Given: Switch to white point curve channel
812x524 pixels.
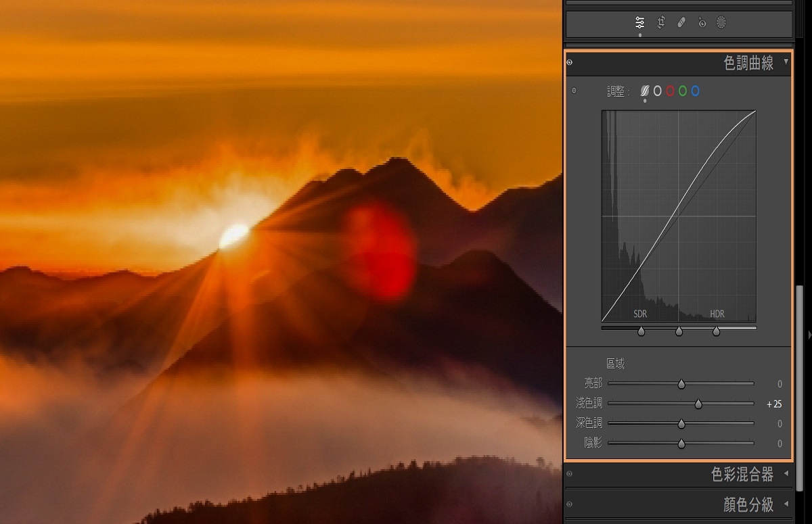Looking at the screenshot, I should tap(657, 91).
